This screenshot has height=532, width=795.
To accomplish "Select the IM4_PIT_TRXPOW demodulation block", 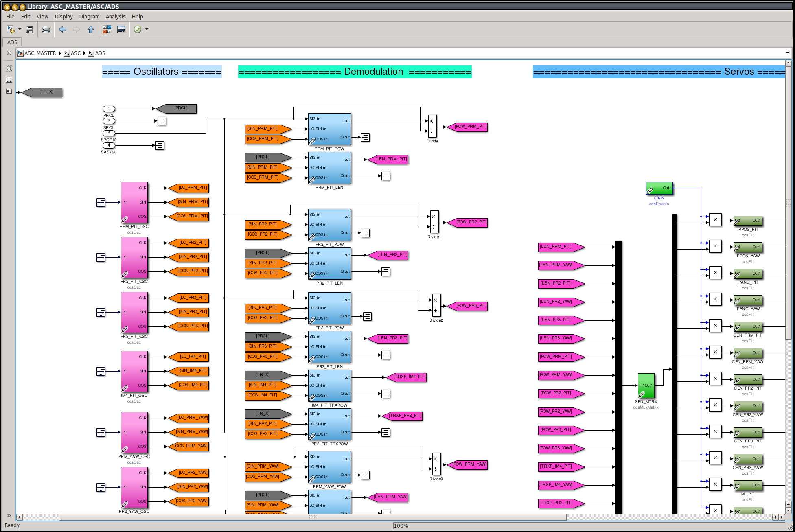I will 330,385.
